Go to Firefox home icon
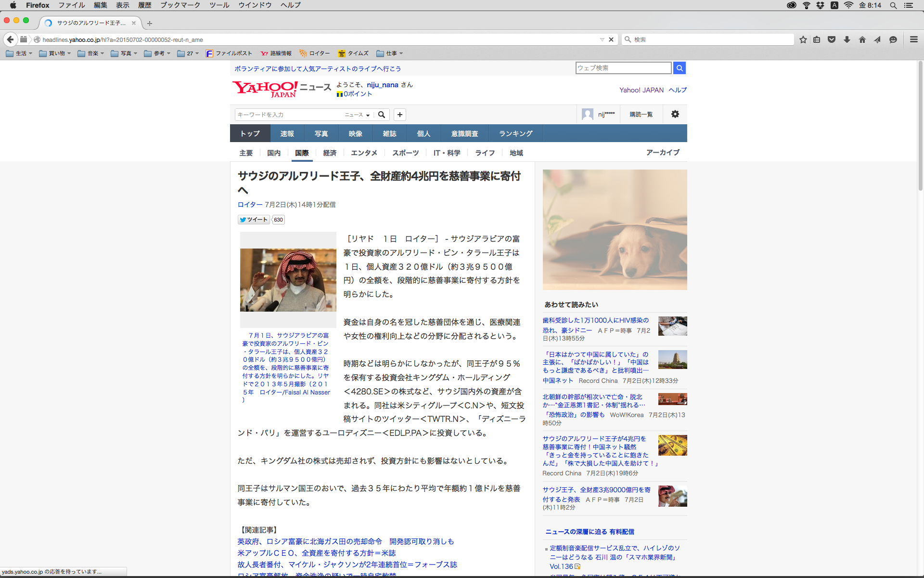This screenshot has width=924, height=578. [x=862, y=39]
